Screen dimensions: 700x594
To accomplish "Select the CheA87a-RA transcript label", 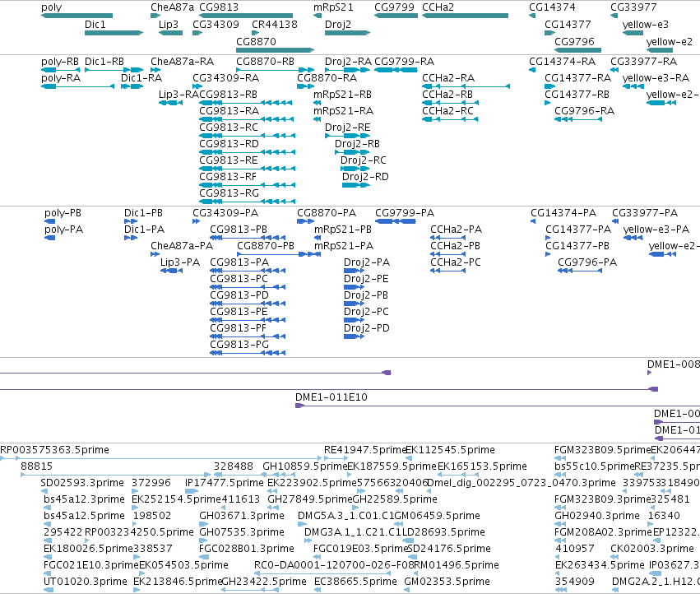I will (182, 62).
